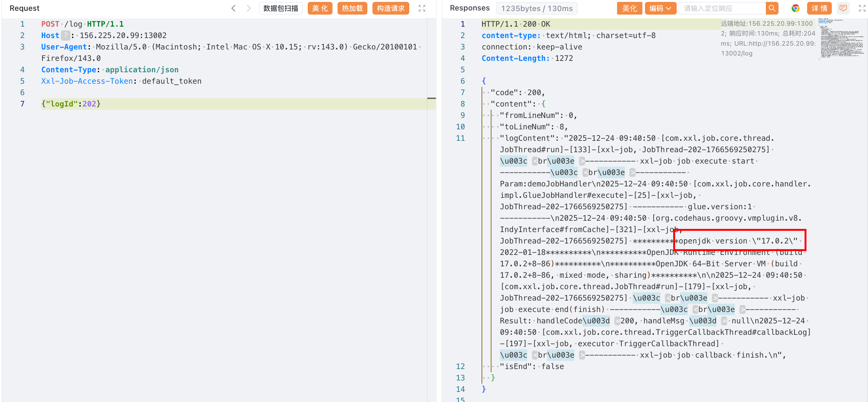Expand the Request panel to fullscreen

tap(422, 8)
